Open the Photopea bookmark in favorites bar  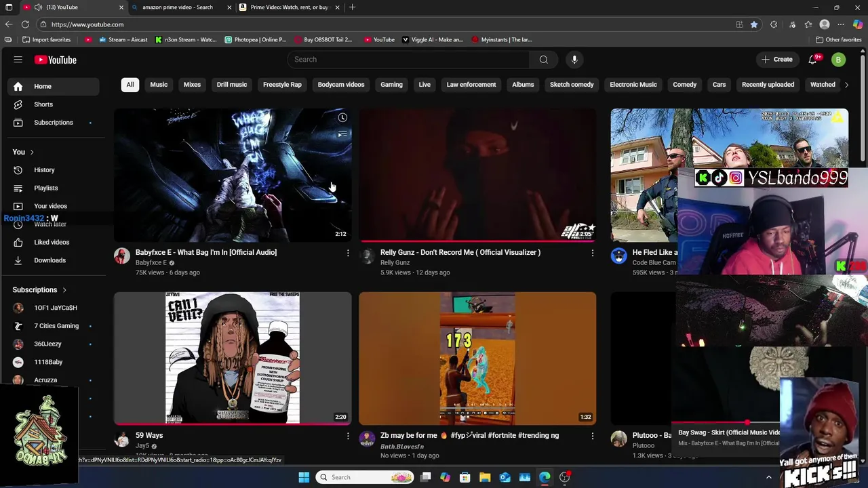pyautogui.click(x=256, y=39)
